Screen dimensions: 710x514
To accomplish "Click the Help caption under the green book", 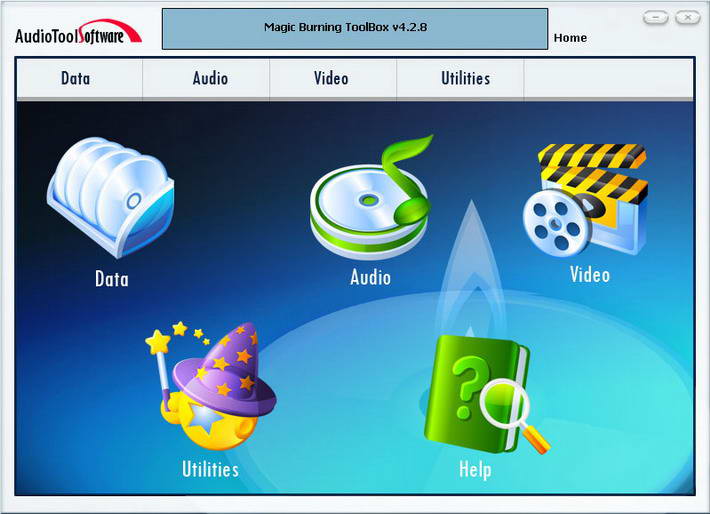I will [x=475, y=470].
